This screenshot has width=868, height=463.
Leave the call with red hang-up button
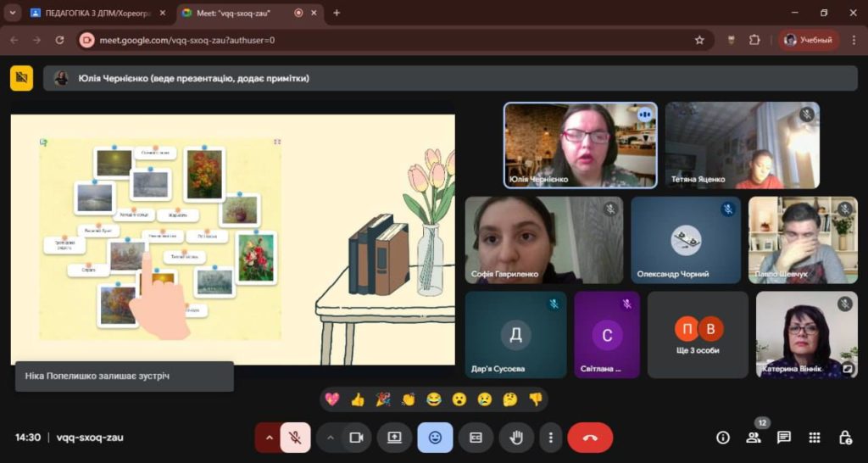pyautogui.click(x=590, y=438)
